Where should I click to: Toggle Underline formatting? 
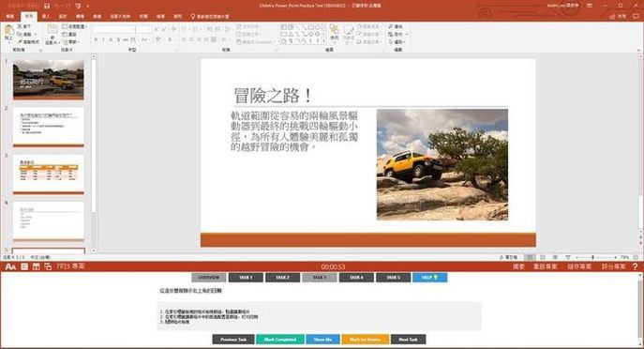111,40
